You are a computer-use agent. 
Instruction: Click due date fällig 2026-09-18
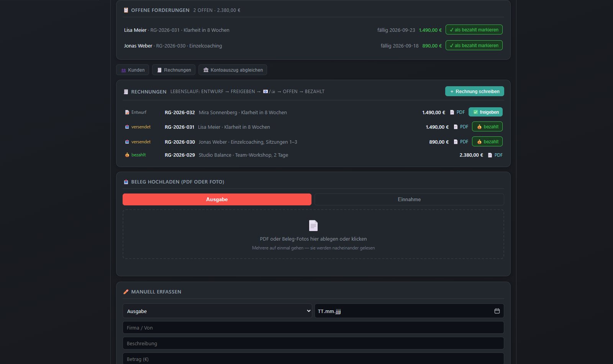tap(400, 46)
